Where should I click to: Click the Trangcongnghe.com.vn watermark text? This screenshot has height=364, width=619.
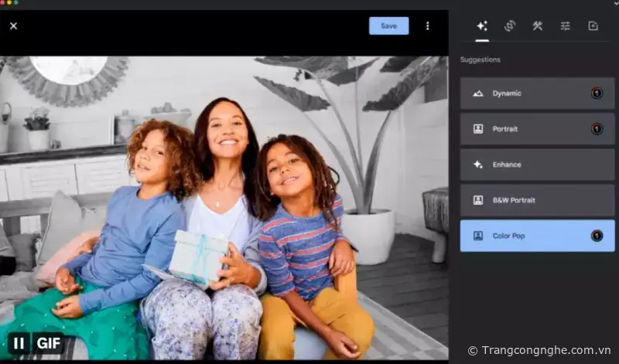(x=539, y=350)
